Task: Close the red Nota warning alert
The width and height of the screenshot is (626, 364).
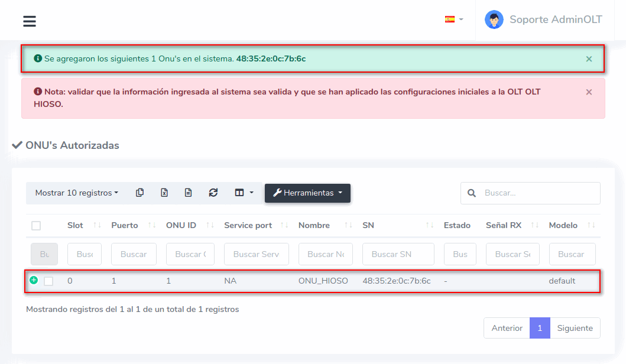Action: pos(589,92)
